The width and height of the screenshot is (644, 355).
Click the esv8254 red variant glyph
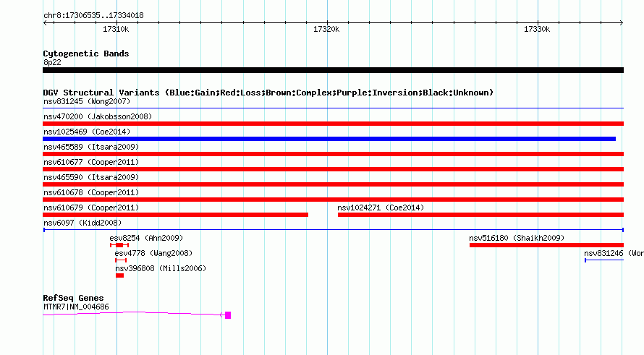coord(119,245)
